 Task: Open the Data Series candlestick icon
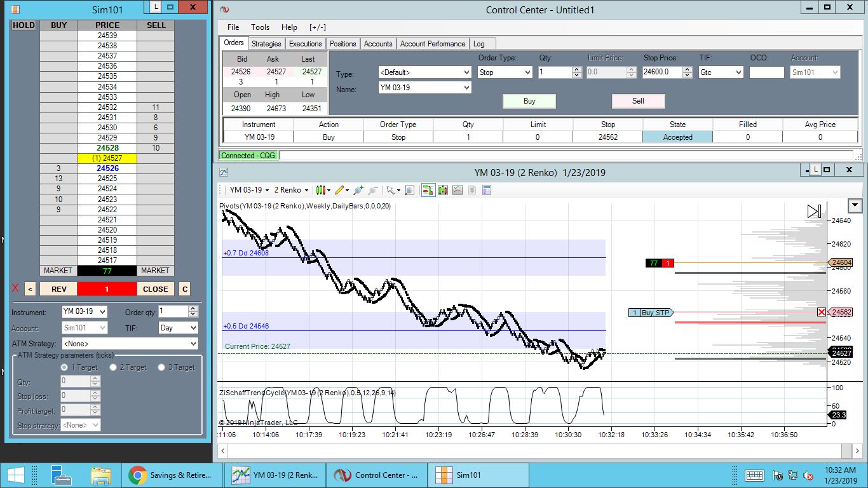click(x=443, y=190)
